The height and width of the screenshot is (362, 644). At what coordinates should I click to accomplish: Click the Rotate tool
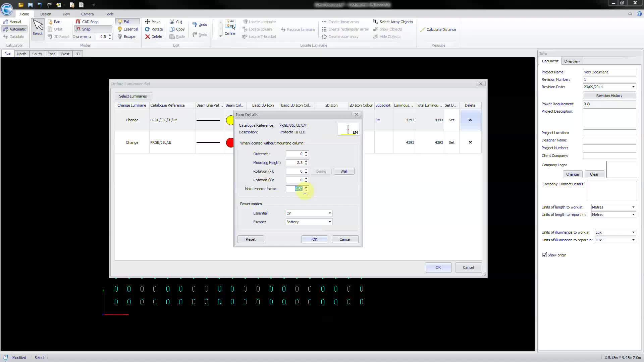pyautogui.click(x=154, y=29)
